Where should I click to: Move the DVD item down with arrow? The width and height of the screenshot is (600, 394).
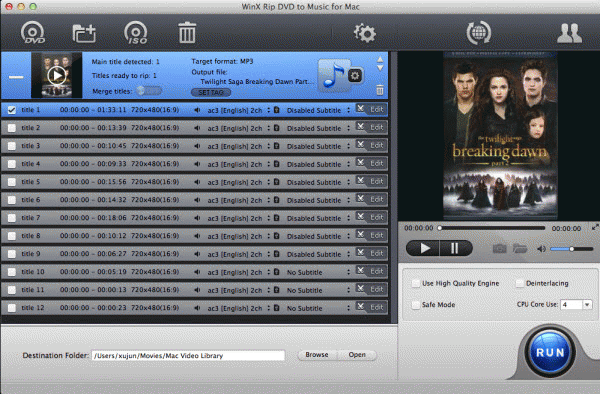tap(380, 68)
